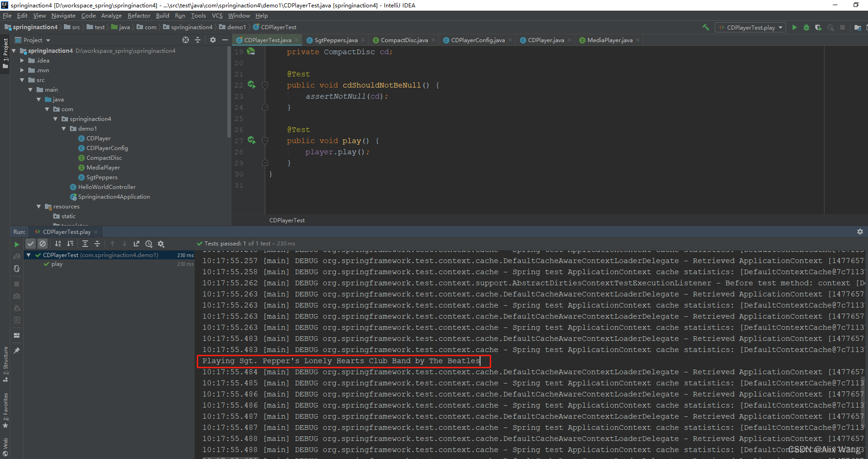Run play test from gutter icon
The width and height of the screenshot is (868, 459).
251,140
